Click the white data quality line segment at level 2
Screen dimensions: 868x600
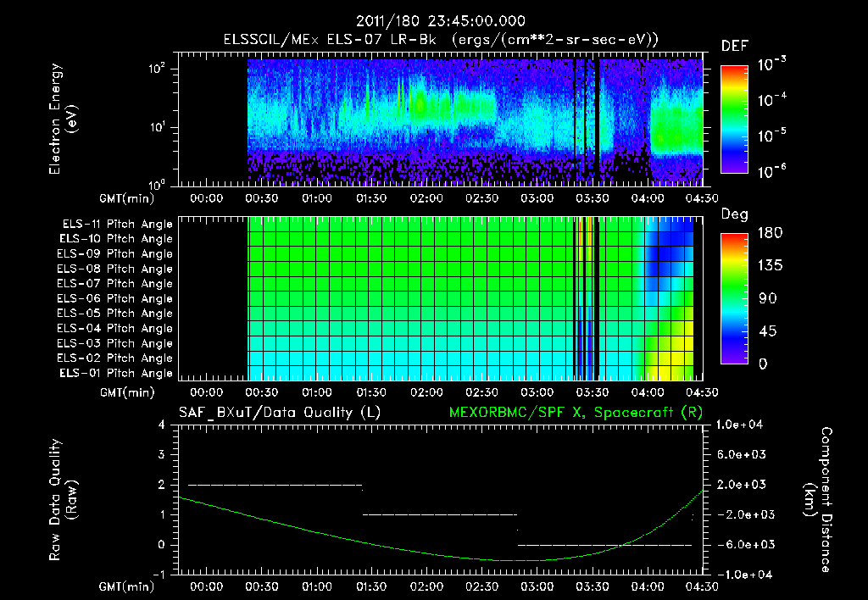point(275,485)
